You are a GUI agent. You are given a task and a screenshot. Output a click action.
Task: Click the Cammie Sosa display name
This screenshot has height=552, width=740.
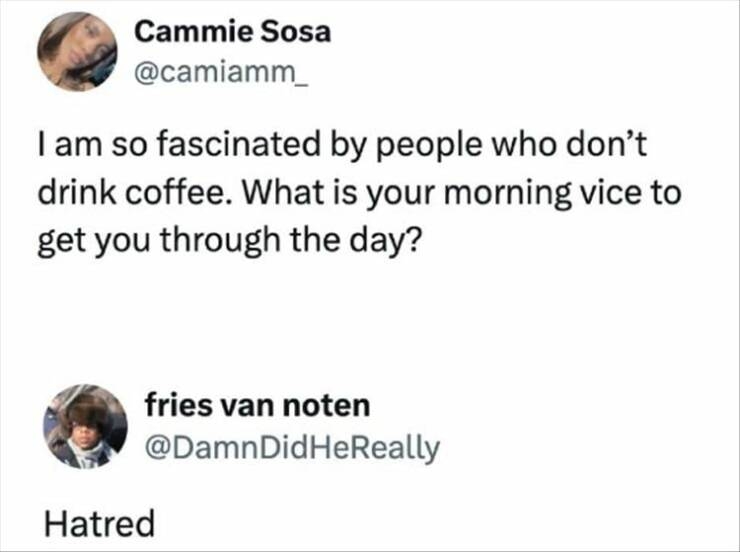pos(232,33)
